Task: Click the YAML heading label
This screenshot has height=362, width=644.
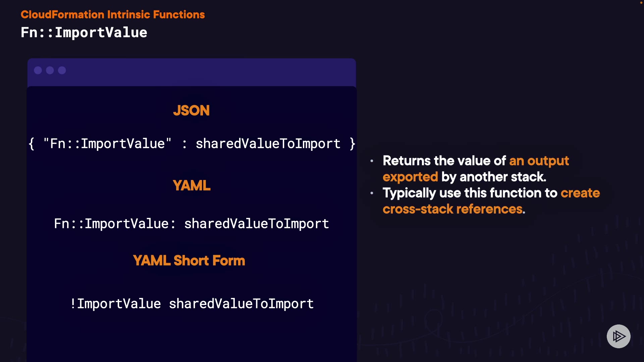Action: coord(191,185)
